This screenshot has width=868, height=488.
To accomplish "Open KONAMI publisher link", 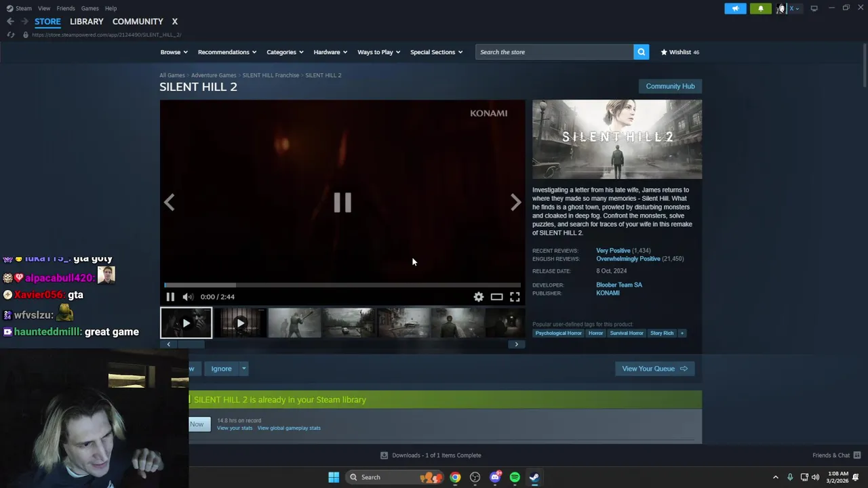I will click(608, 293).
